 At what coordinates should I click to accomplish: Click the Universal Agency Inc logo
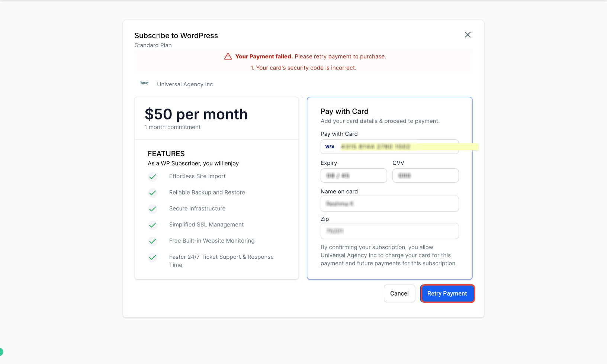coord(144,83)
